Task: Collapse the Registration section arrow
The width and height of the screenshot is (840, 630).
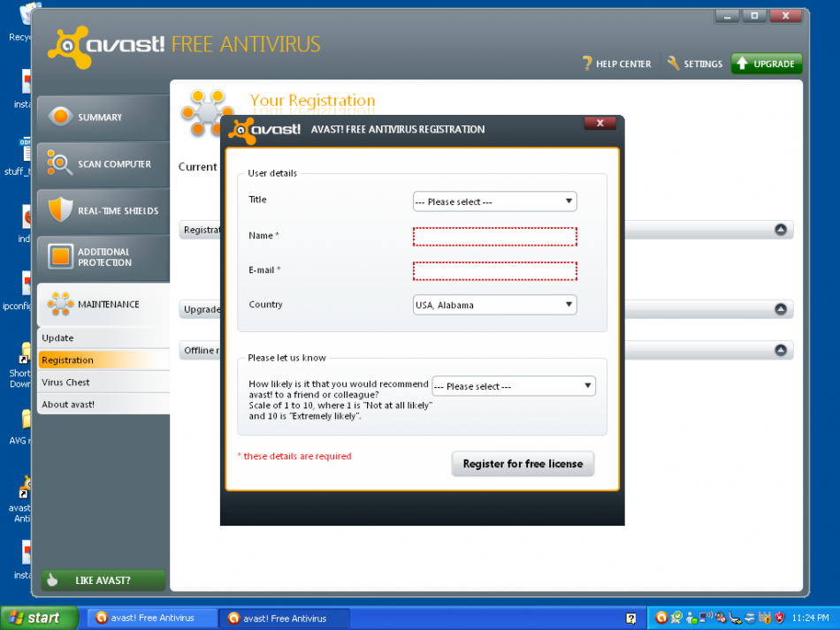Action: coord(781,230)
